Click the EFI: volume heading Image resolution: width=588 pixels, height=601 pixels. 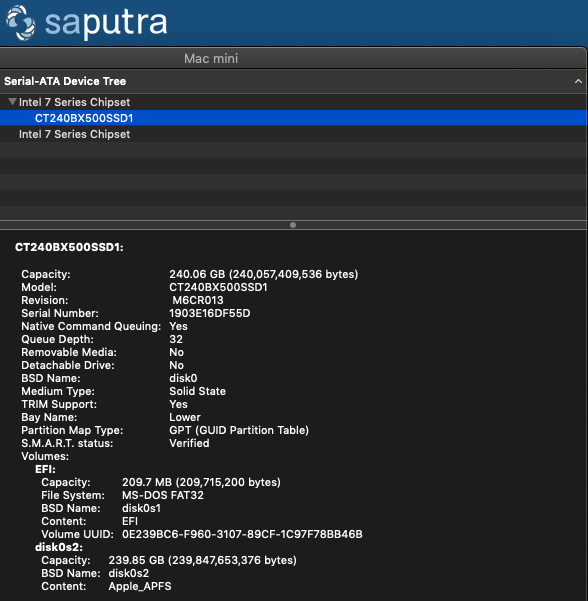(46, 470)
